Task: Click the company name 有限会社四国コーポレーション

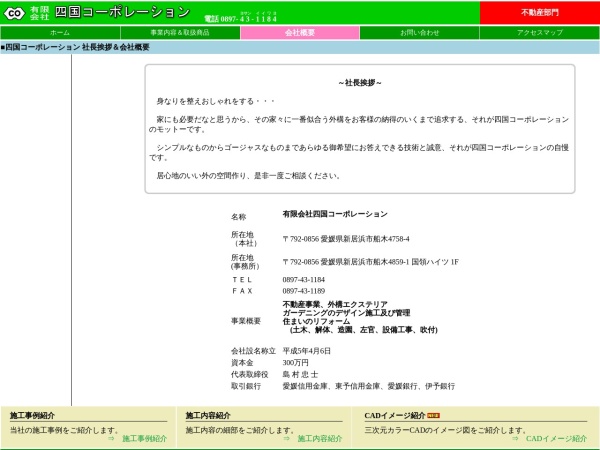Action: pos(335,214)
